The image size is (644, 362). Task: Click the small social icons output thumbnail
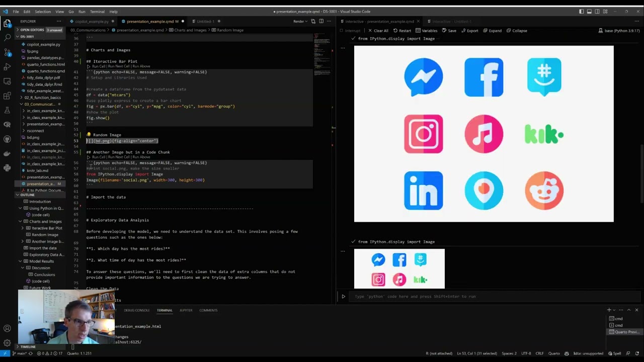pos(399,269)
